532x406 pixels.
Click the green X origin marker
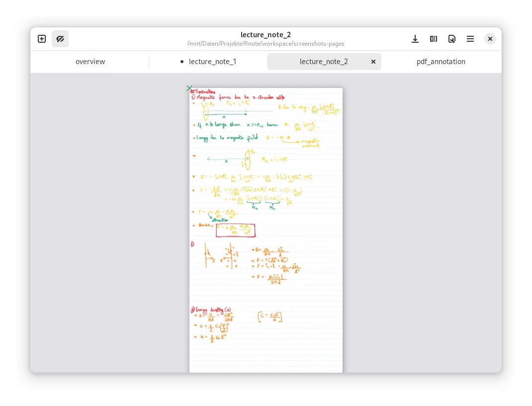point(189,88)
